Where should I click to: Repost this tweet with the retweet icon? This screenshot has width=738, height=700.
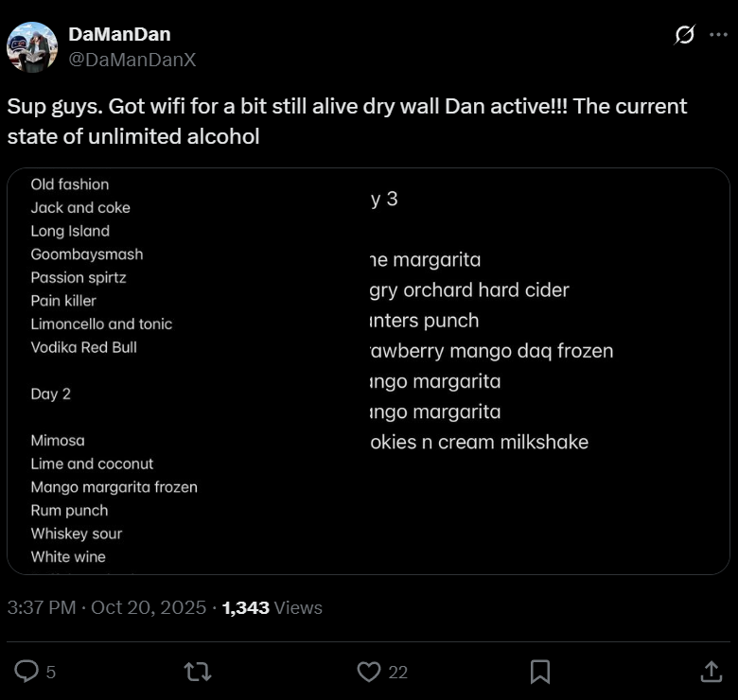click(197, 672)
